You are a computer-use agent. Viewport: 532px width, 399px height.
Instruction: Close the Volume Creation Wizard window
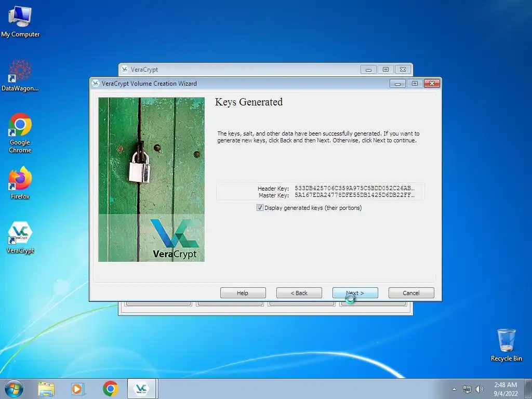432,84
